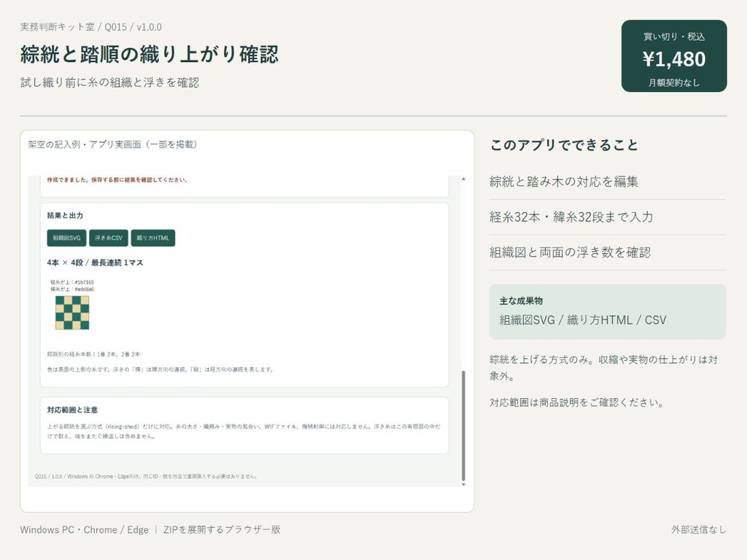This screenshot has width=747, height=560.
Task: Click the footer text Windows PC・Chrome / Edge
Action: [x=85, y=529]
